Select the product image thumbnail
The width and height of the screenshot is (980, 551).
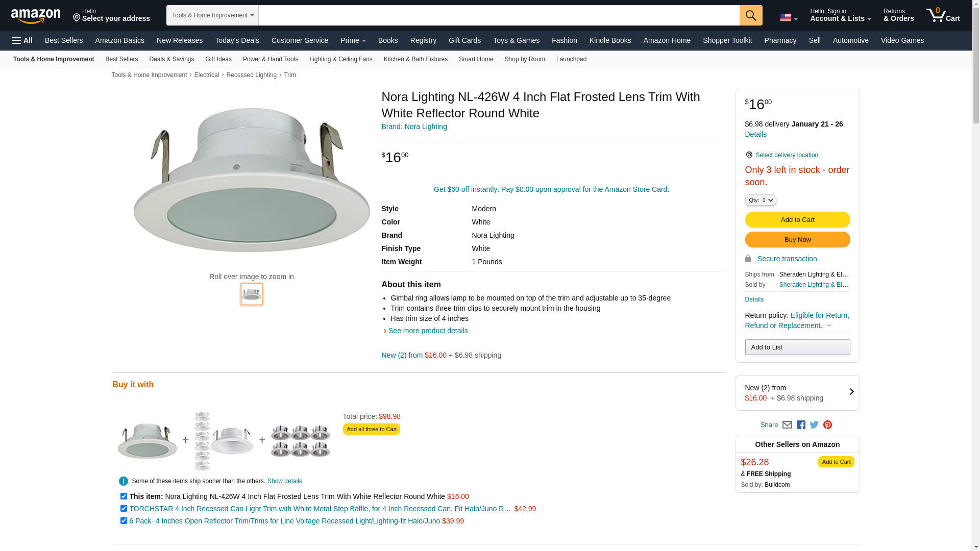[251, 294]
